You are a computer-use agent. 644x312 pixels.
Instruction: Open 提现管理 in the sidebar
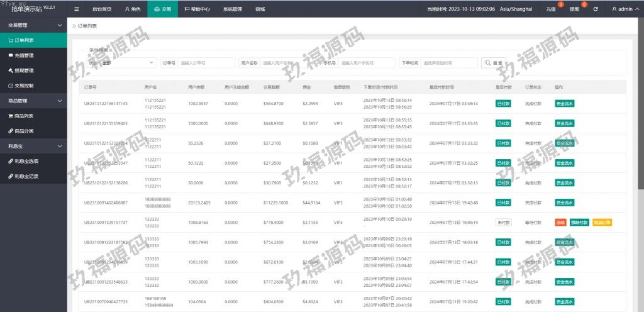25,70
